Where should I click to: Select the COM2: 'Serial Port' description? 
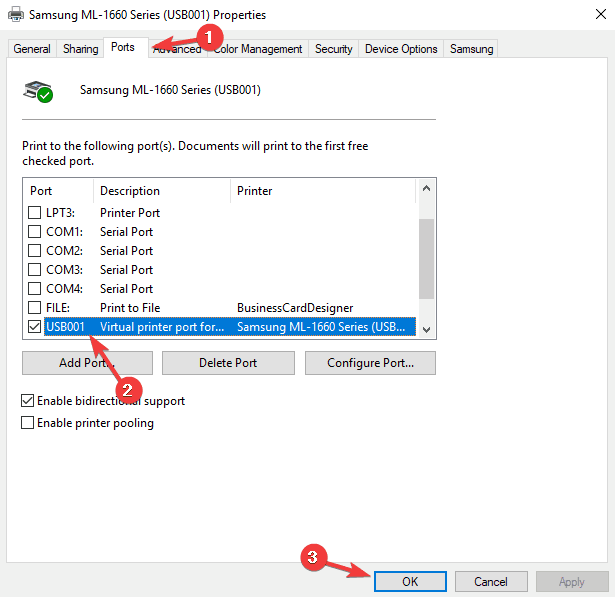click(126, 250)
